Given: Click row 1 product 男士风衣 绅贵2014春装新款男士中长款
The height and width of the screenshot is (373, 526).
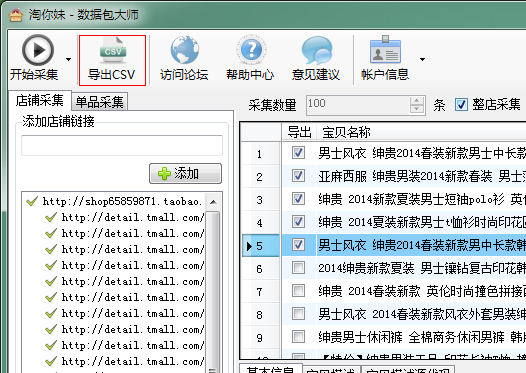Looking at the screenshot, I should tap(422, 153).
